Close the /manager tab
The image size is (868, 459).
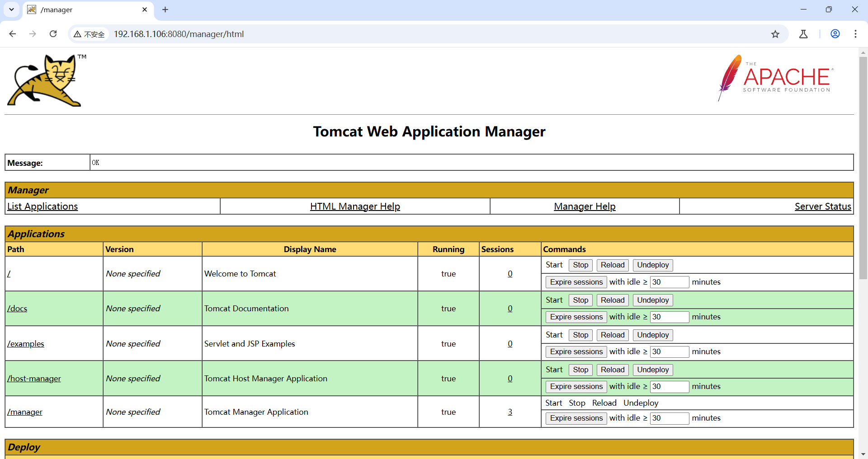145,9
